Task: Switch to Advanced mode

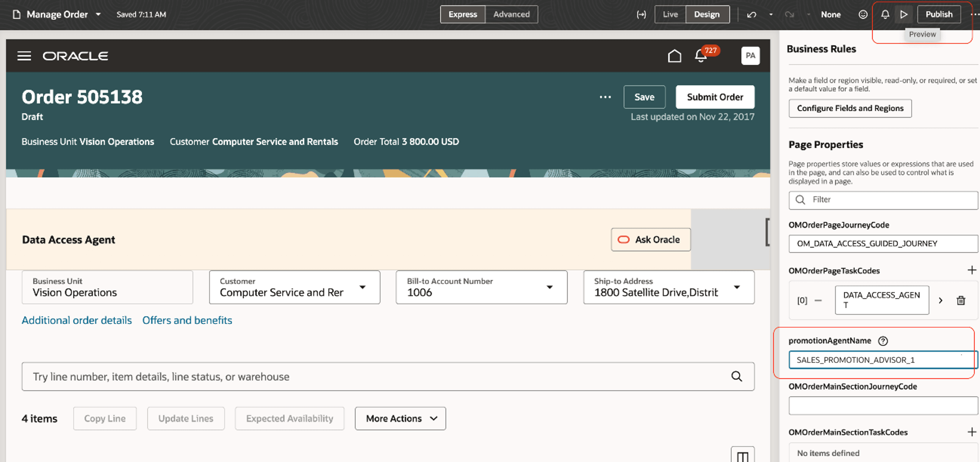Action: (x=511, y=14)
